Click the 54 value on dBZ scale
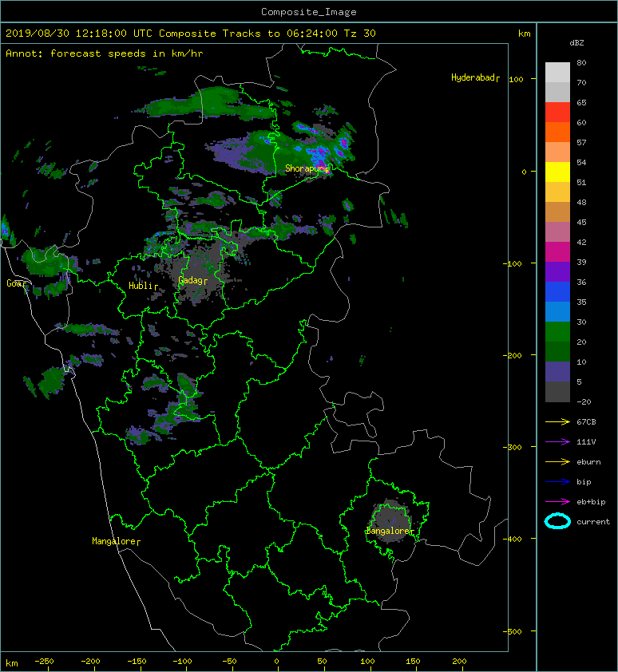 pyautogui.click(x=581, y=163)
